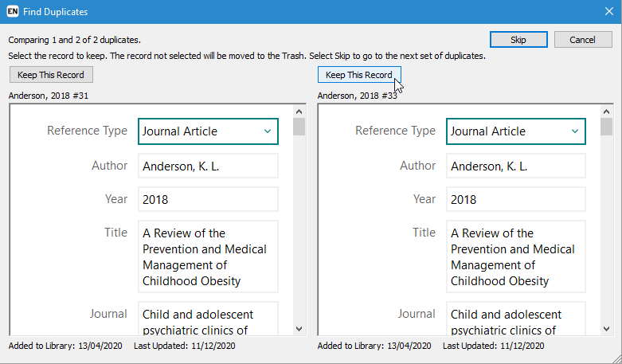
Task: Cancel the duplicate comparison
Action: click(581, 40)
